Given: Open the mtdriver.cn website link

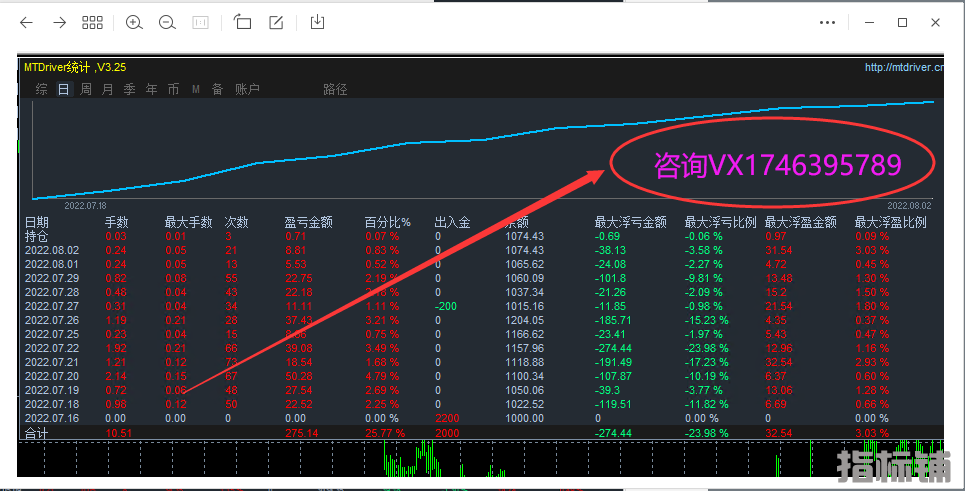Looking at the screenshot, I should pyautogui.click(x=903, y=68).
